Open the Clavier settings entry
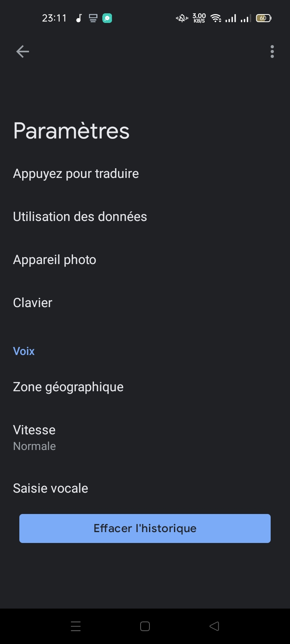The width and height of the screenshot is (290, 644). [x=33, y=303]
